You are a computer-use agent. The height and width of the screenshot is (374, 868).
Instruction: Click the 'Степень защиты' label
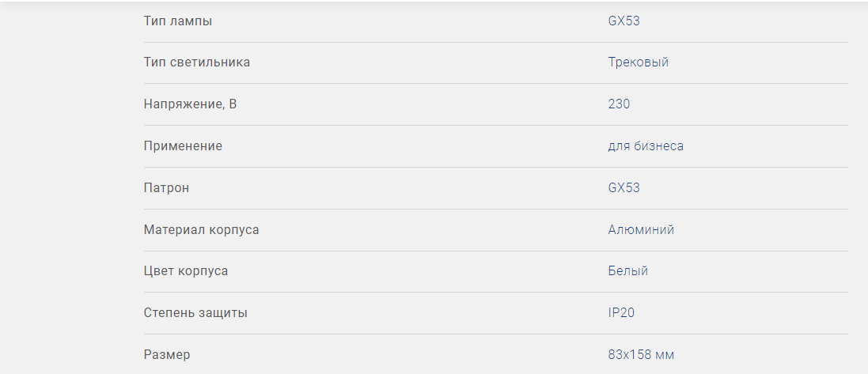[195, 313]
